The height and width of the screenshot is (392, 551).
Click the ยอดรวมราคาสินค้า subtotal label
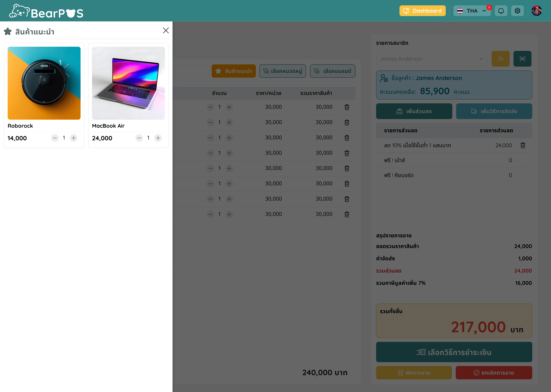point(397,246)
